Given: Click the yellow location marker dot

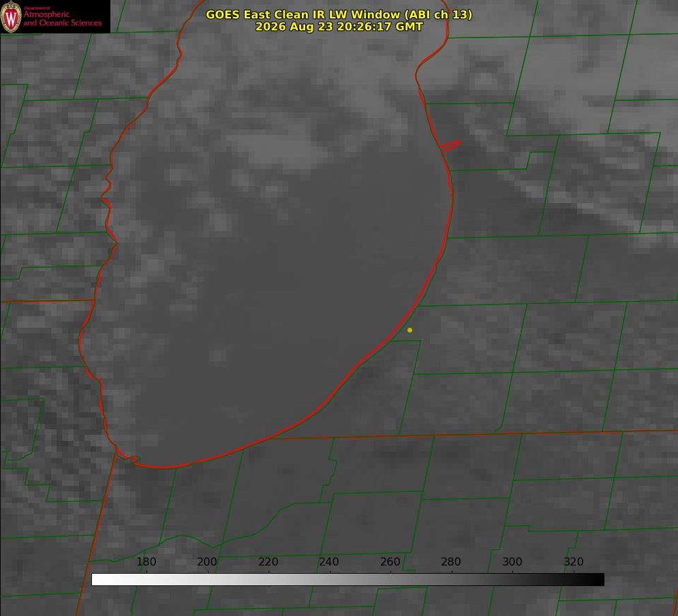Looking at the screenshot, I should click(x=410, y=330).
